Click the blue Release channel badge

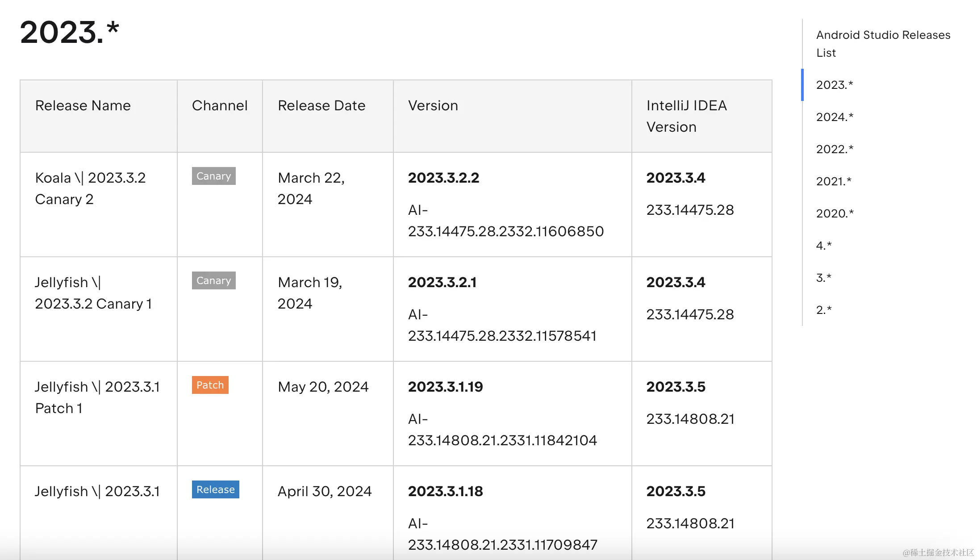(215, 489)
